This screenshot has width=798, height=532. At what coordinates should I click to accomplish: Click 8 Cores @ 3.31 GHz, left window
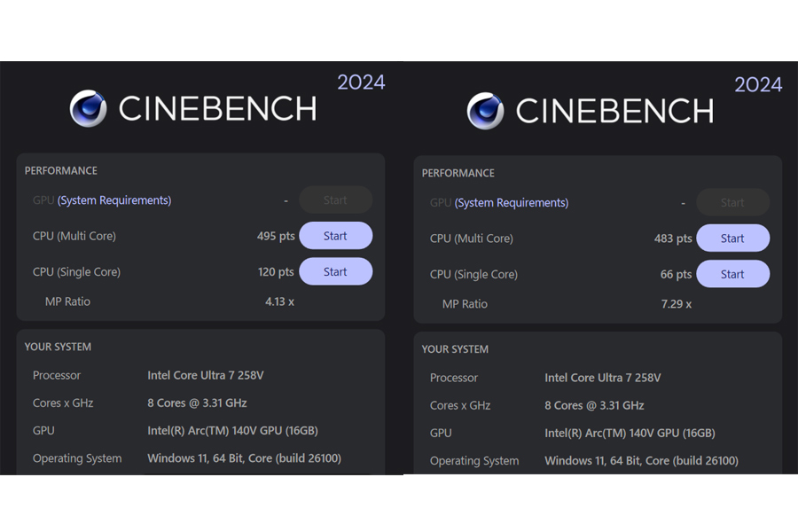(197, 403)
